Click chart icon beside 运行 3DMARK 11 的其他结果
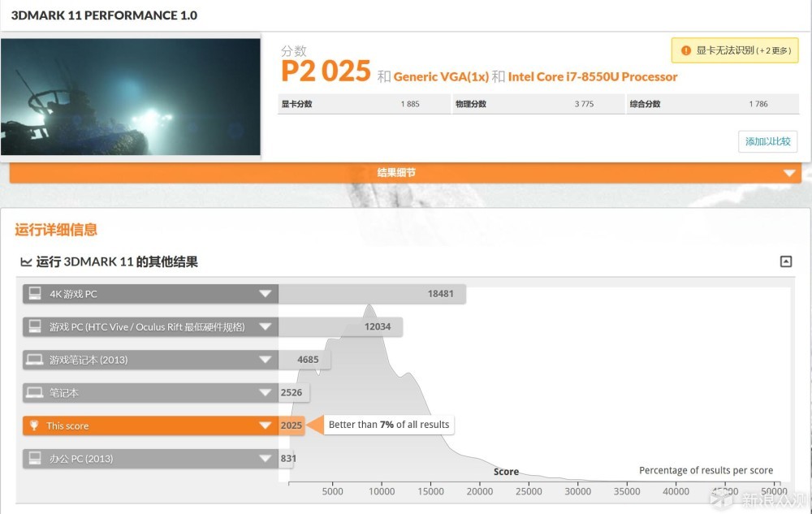Screen dimensions: 812x514 [x=26, y=262]
